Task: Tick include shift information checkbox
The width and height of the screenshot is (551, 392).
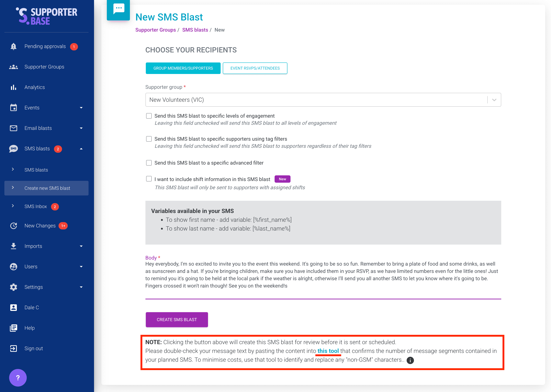Action: point(149,179)
